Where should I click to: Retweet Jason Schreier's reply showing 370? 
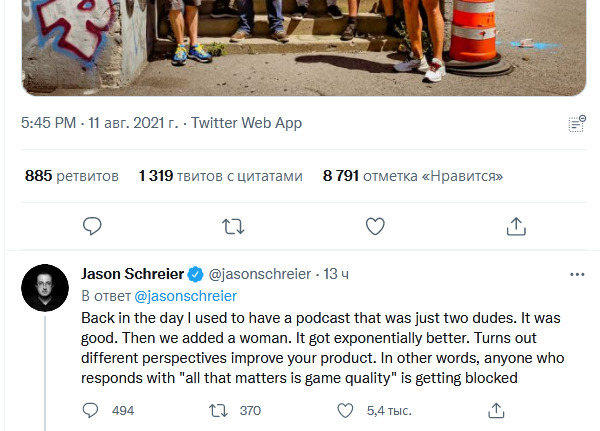coord(217,410)
